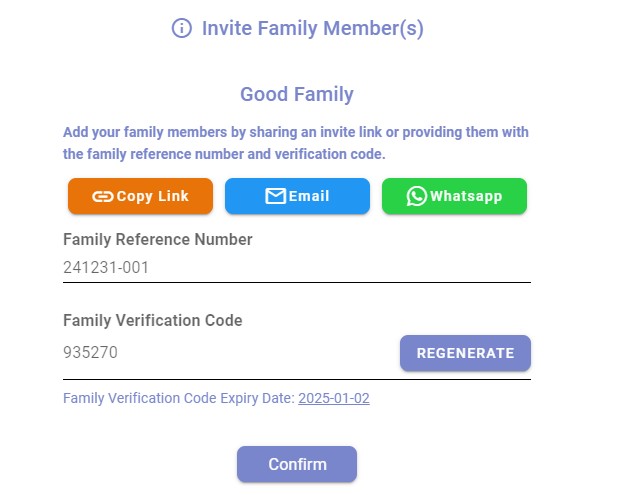Click the Good Family name heading

click(297, 95)
